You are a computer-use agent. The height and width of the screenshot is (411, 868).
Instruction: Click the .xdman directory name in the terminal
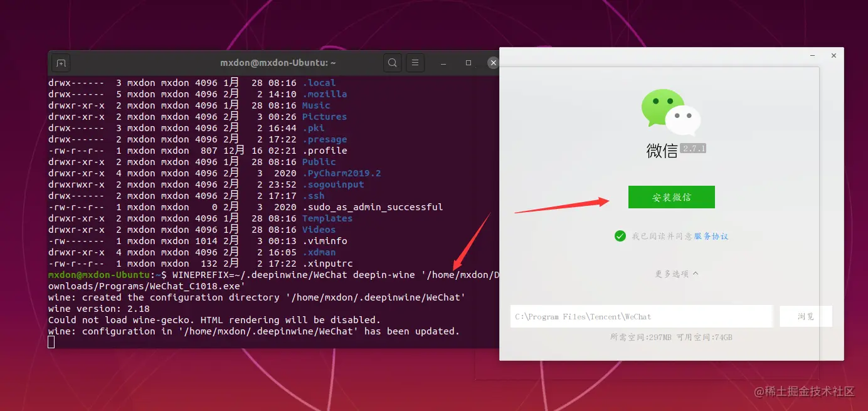[319, 252]
